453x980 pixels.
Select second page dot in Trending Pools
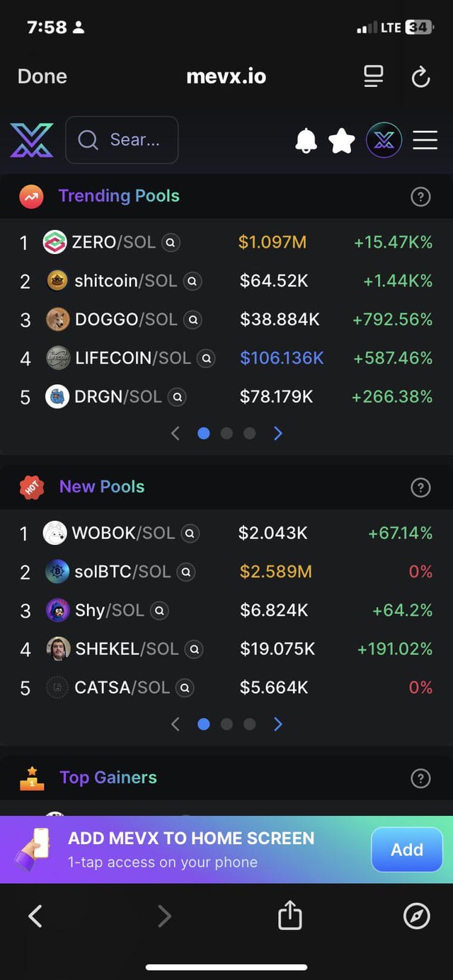tap(226, 433)
